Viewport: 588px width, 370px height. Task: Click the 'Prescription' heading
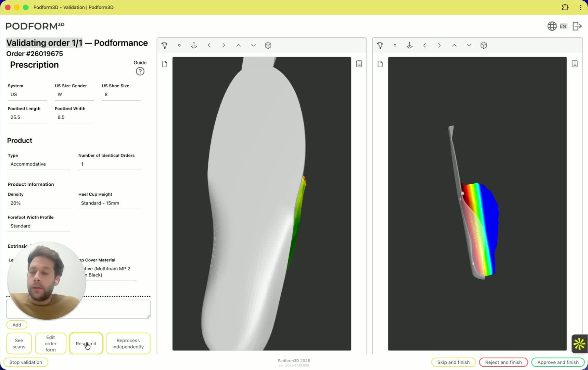34,65
